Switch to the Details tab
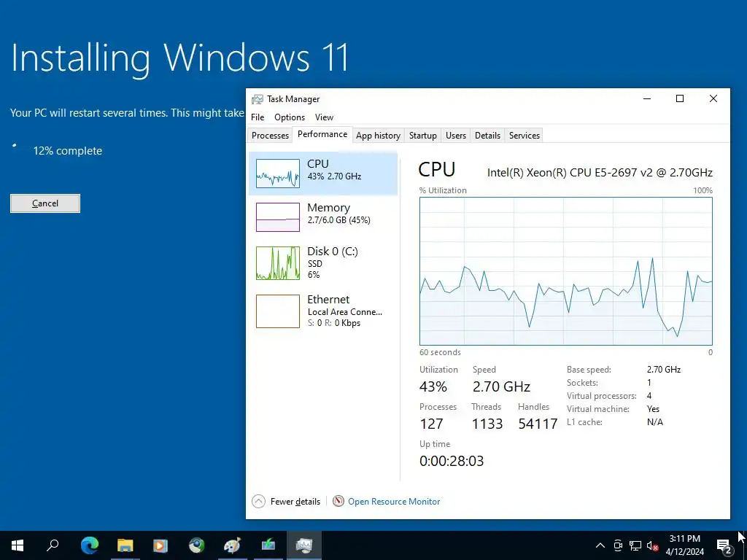The width and height of the screenshot is (747, 560). coord(487,135)
